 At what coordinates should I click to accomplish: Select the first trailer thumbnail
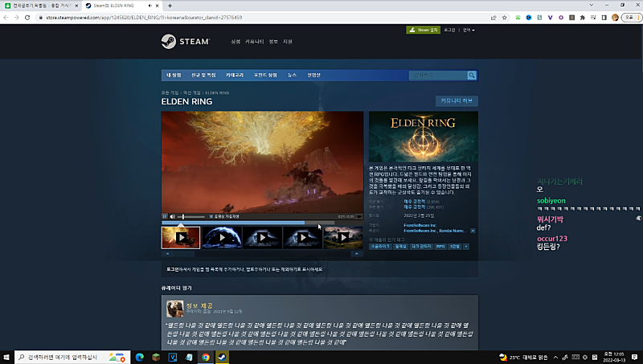[181, 238]
